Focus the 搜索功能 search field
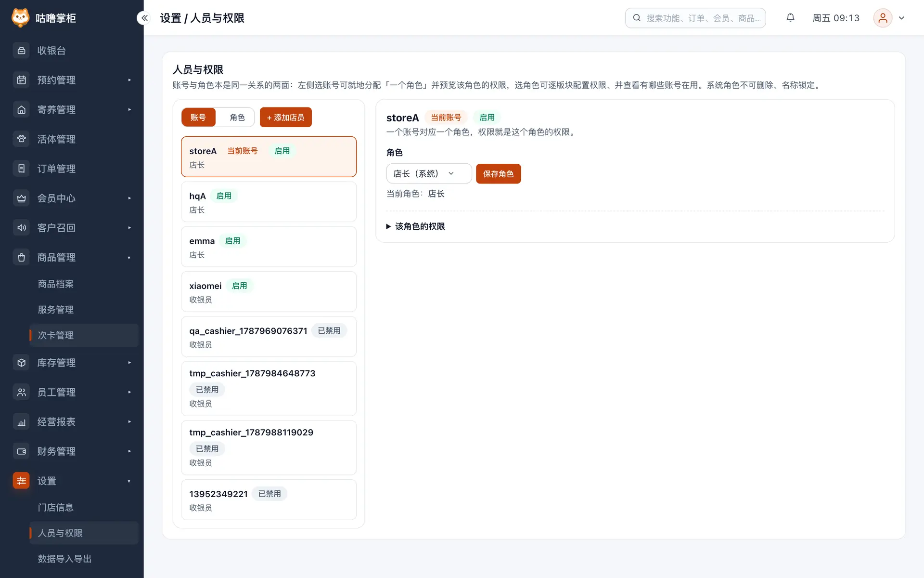The width and height of the screenshot is (924, 578). point(695,18)
